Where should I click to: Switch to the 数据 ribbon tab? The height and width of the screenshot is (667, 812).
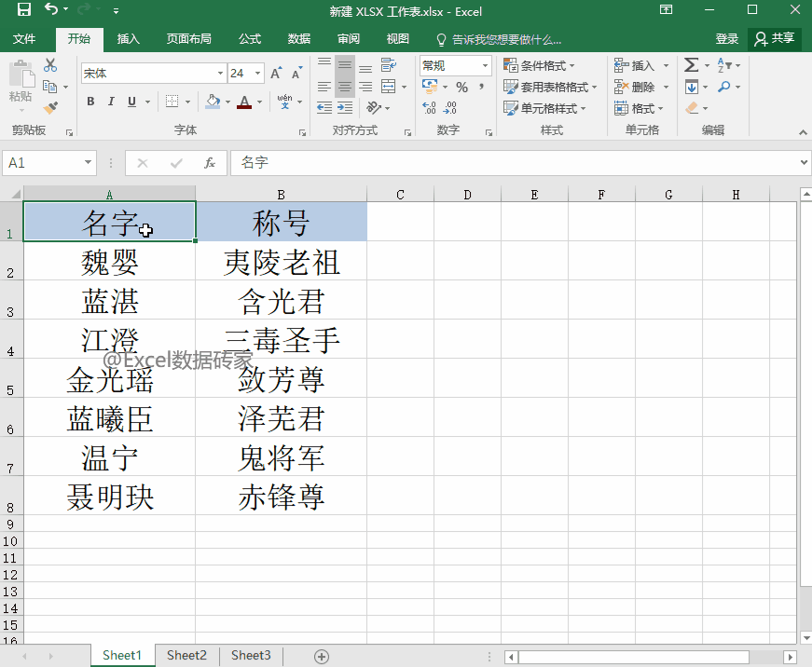299,39
